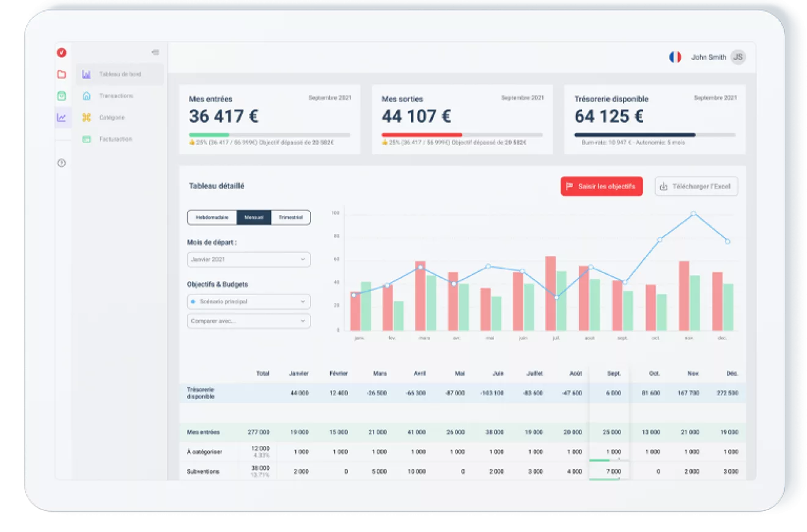Open the Janvier 2021 start month dropdown
The width and height of the screenshot is (807, 532).
[249, 260]
